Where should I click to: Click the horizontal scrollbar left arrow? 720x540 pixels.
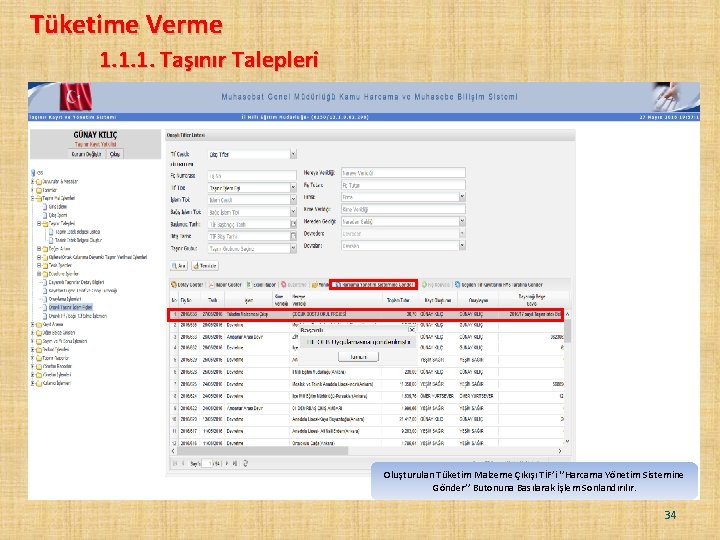(x=173, y=451)
